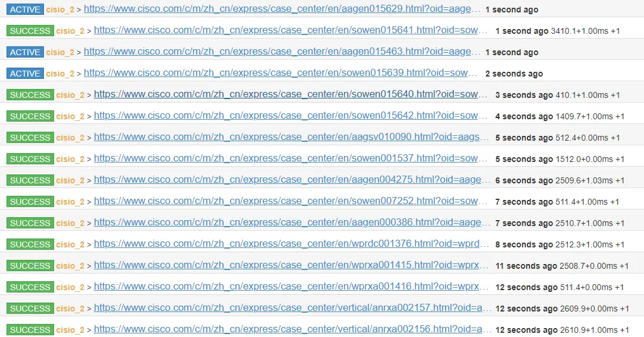Screen dimensions: 644x337
Task: Open the aagen015463.html task link
Action: point(282,52)
